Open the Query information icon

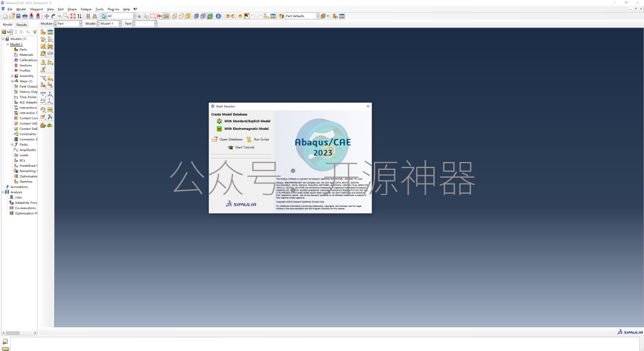(218, 16)
